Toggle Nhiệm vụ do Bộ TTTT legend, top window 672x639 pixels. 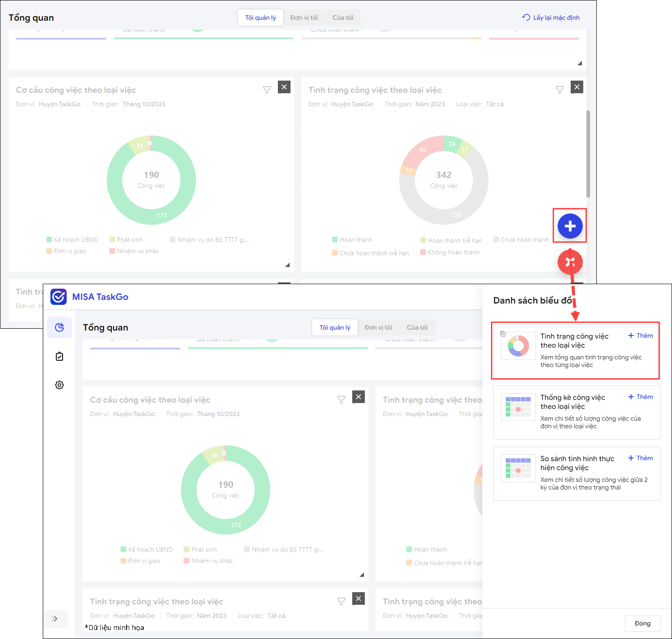209,240
